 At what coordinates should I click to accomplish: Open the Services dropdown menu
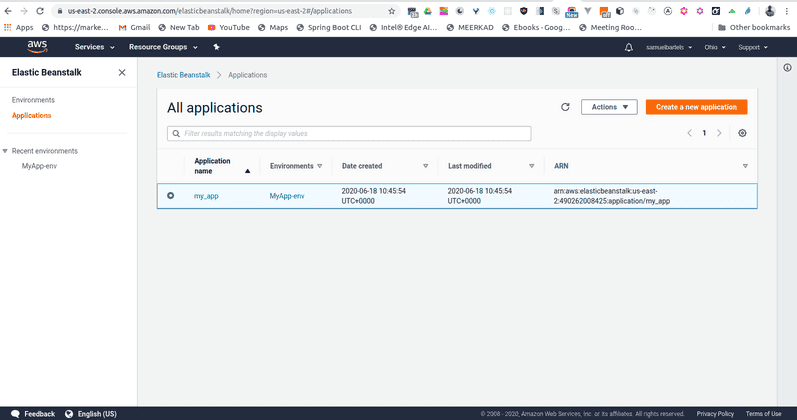[x=95, y=47]
